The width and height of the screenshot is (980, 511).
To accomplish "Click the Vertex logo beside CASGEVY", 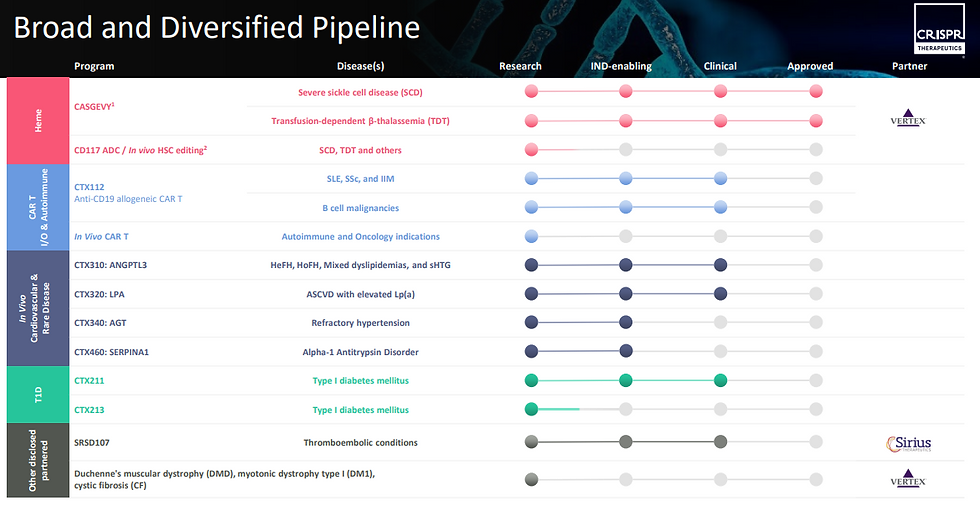I will (x=908, y=118).
